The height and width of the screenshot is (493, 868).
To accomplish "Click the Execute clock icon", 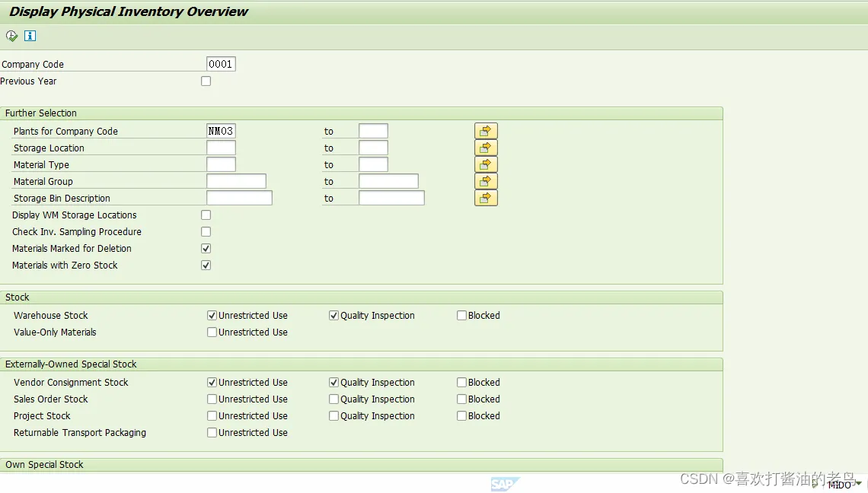I will [11, 36].
